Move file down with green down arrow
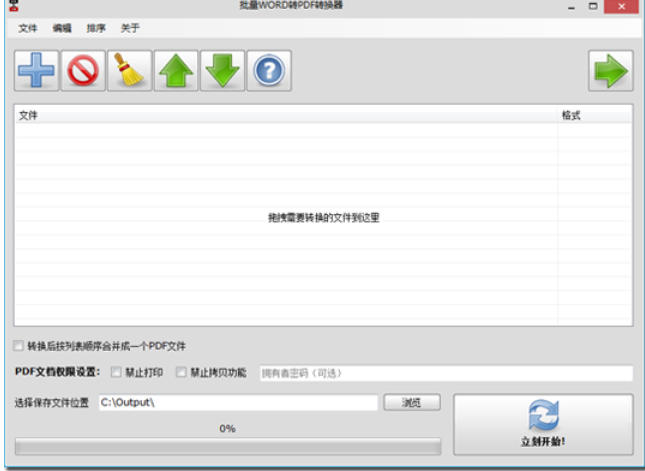Viewport: 645px width, 471px height. tap(222, 70)
